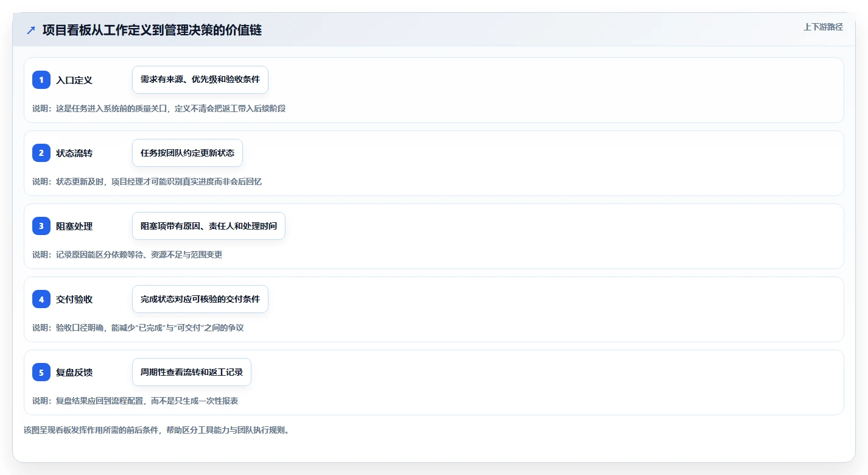868x475 pixels.
Task: Click the step 1 number badge
Action: 41,80
